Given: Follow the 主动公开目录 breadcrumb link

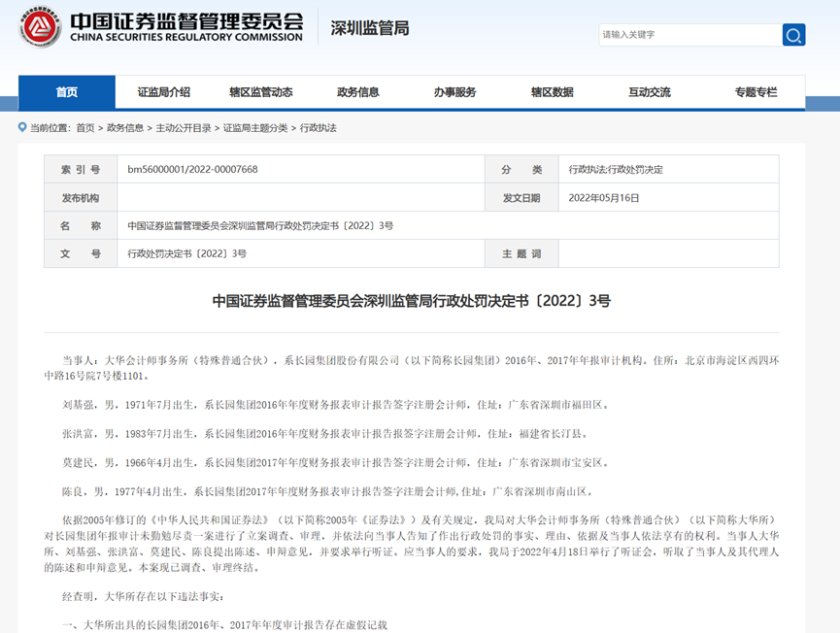Looking at the screenshot, I should point(184,128).
